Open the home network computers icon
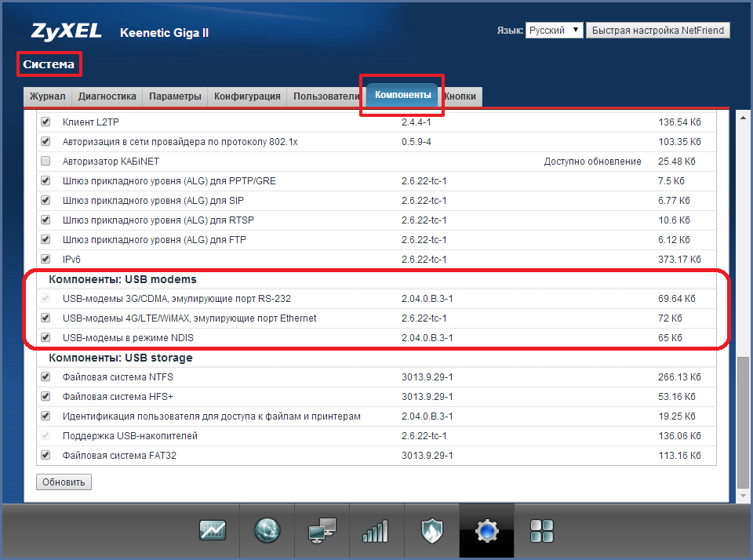 [322, 531]
